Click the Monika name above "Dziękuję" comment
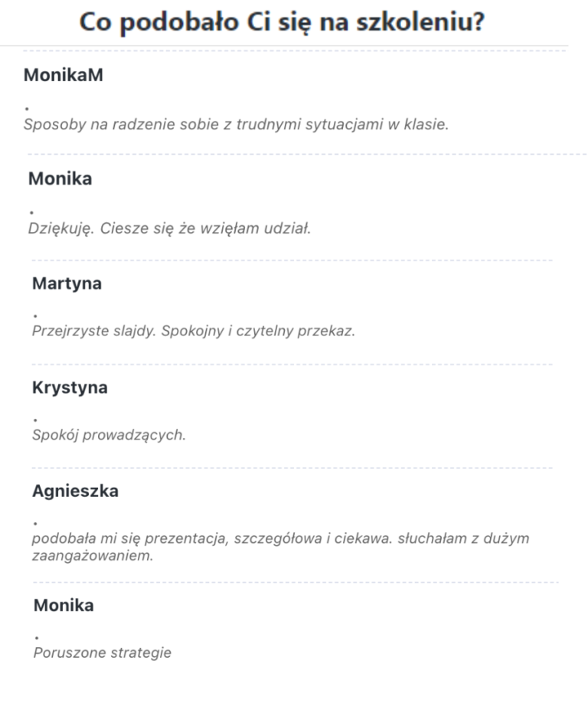Image resolution: width=588 pixels, height=706 pixels. [x=60, y=179]
